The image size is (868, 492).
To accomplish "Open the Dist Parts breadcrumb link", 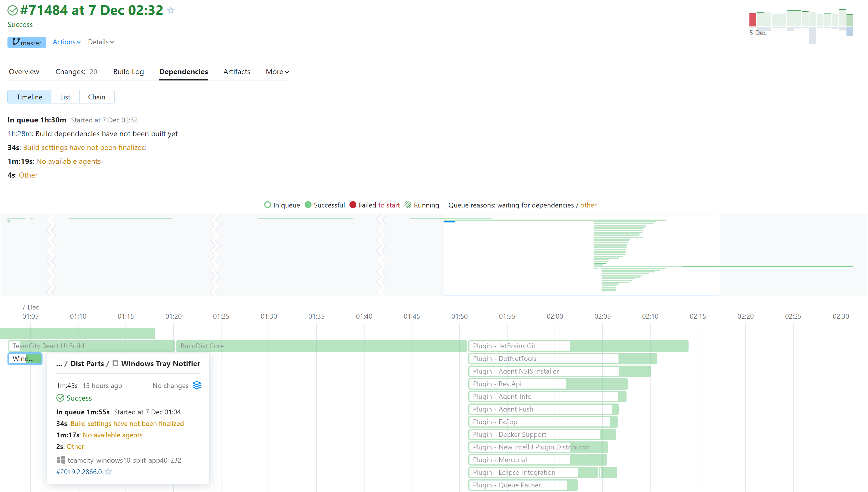I will coord(87,364).
